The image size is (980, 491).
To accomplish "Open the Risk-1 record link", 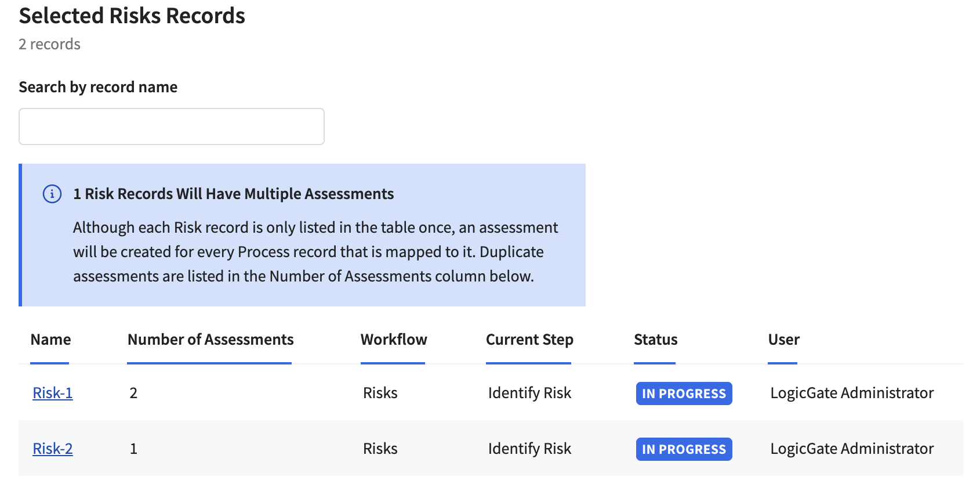I will (x=53, y=393).
